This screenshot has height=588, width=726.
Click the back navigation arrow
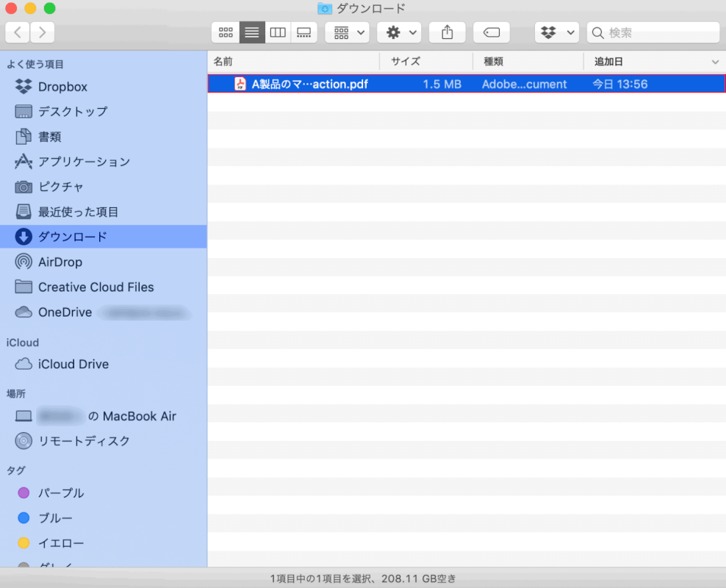pyautogui.click(x=18, y=32)
